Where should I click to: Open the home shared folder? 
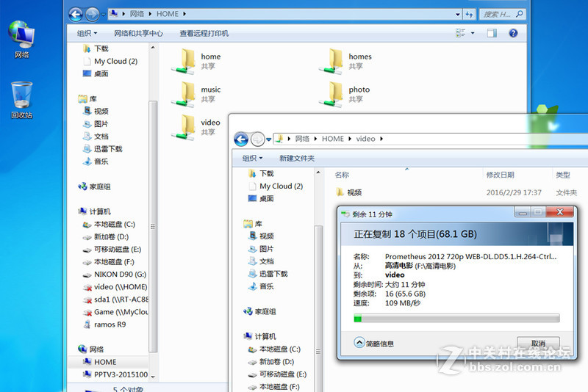point(196,61)
